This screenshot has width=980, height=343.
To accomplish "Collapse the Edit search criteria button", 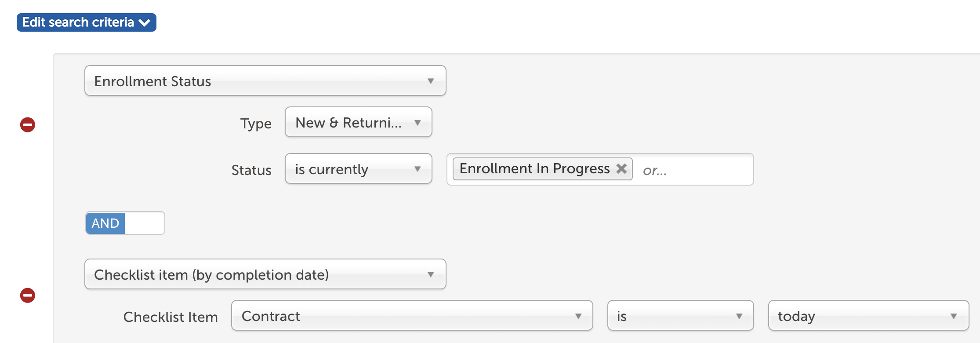I will pos(87,22).
